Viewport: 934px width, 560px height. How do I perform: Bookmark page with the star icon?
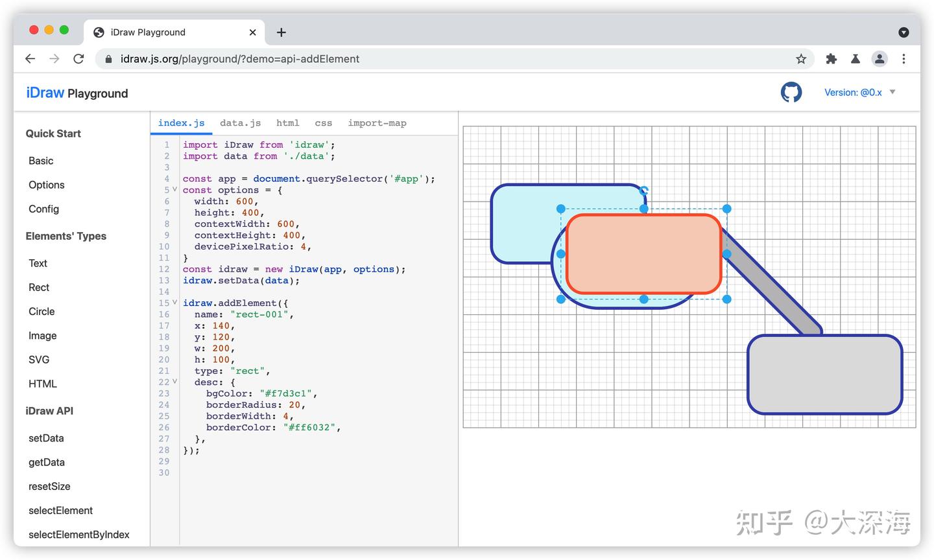point(801,59)
